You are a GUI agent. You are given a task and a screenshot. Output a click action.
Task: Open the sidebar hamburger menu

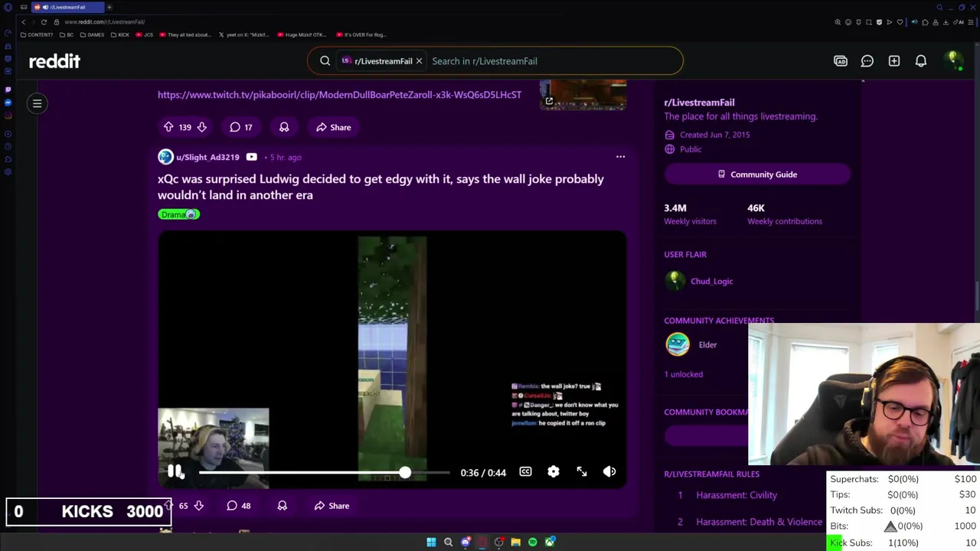pyautogui.click(x=37, y=103)
